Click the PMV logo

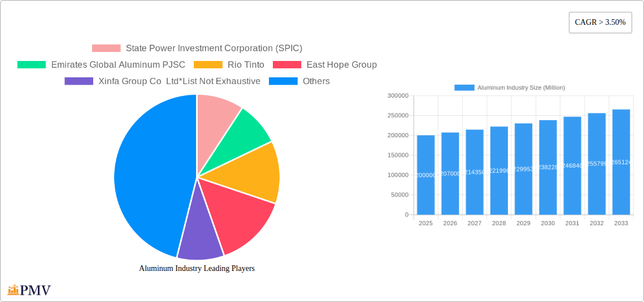[x=29, y=290]
